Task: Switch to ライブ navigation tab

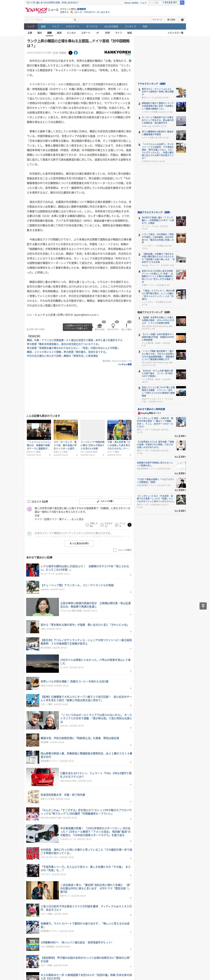Action: click(x=56, y=26)
